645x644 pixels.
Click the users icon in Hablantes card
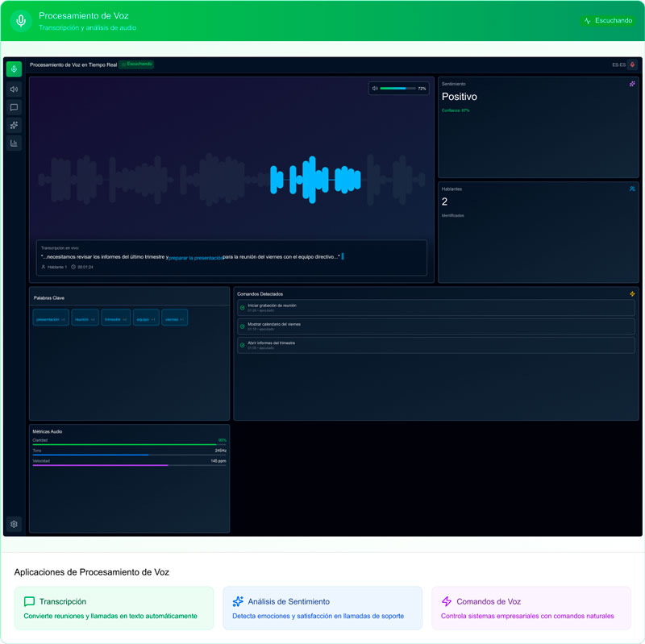(x=632, y=189)
